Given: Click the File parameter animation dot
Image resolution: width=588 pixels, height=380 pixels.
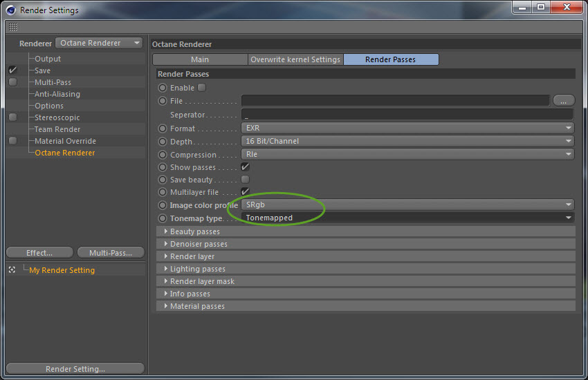Looking at the screenshot, I should [163, 101].
